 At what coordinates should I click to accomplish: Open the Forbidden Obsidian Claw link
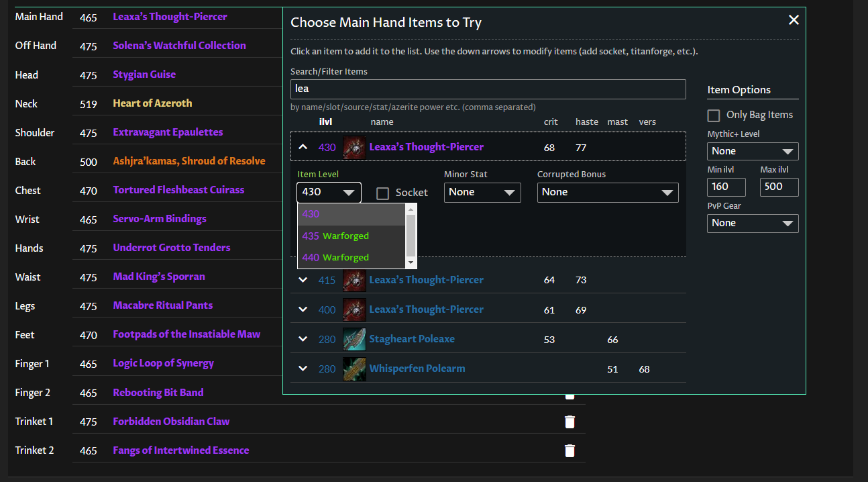coord(171,422)
